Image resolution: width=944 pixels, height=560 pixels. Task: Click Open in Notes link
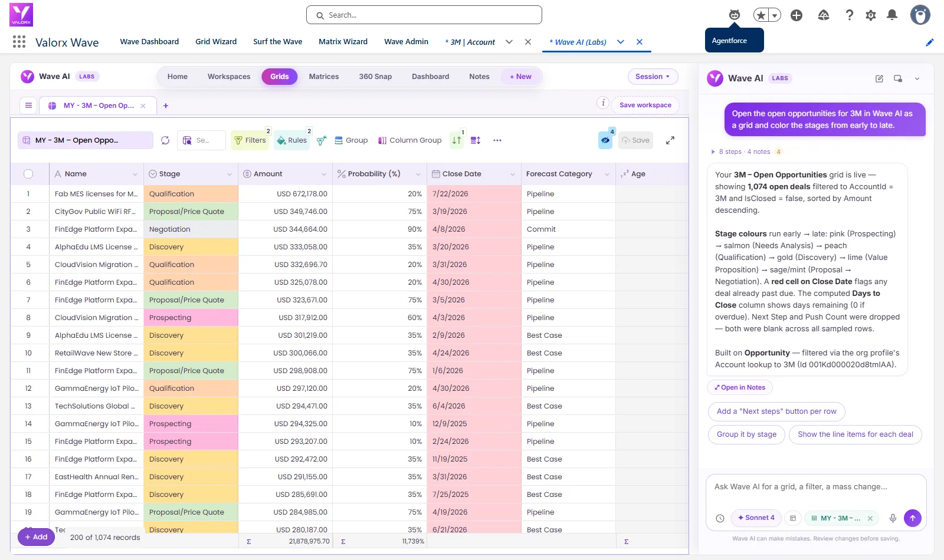740,387
